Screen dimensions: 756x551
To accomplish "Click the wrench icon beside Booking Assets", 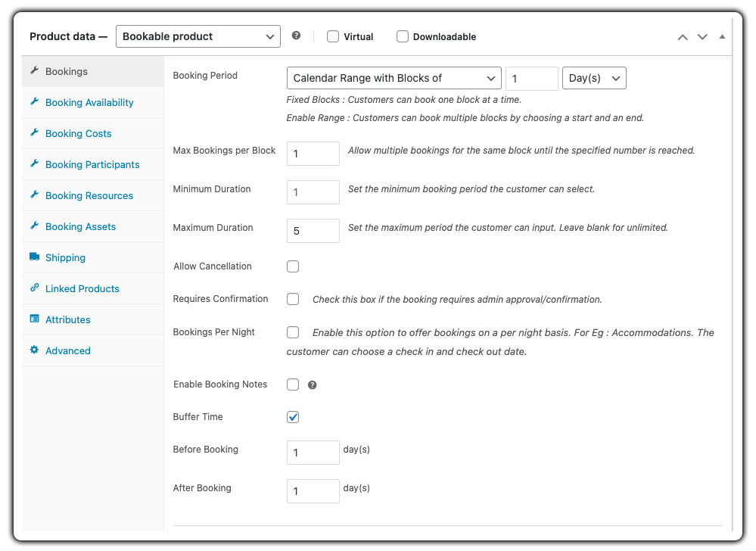I will (34, 225).
